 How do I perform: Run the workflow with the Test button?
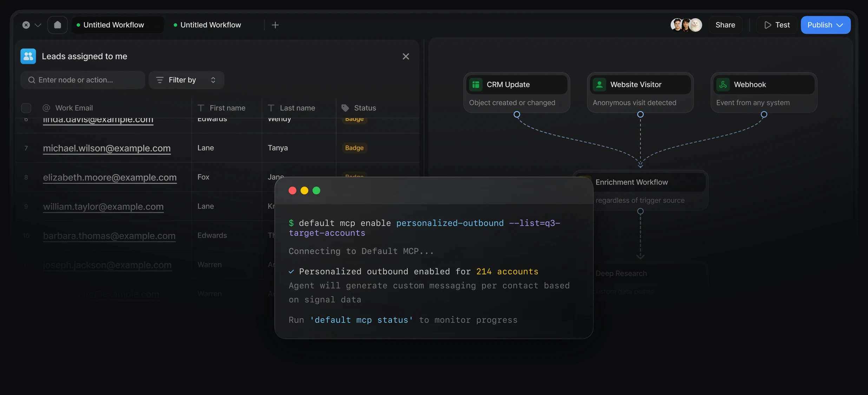tap(777, 25)
